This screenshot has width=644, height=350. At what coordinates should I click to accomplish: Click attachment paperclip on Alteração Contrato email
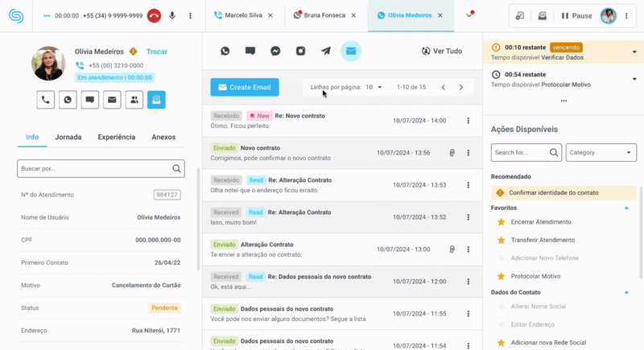point(452,249)
